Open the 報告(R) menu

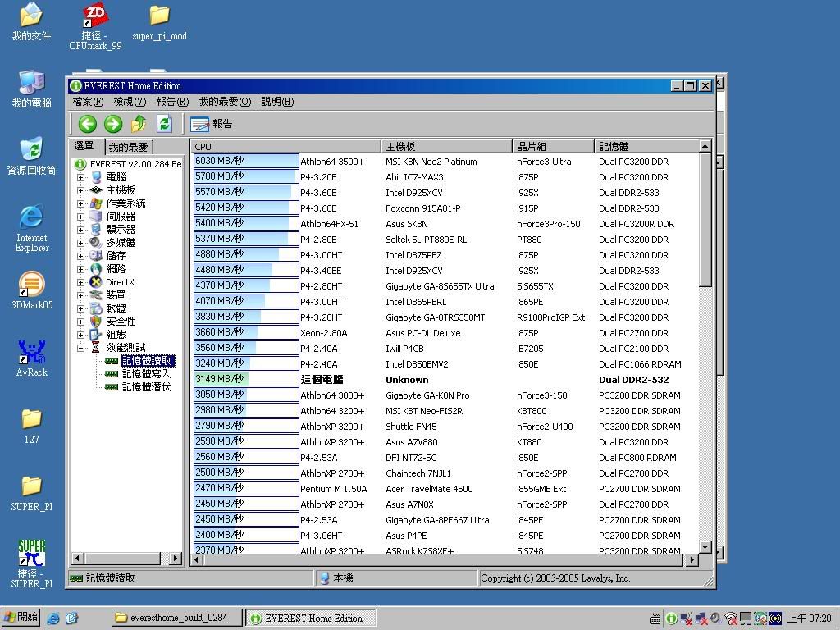[172, 102]
